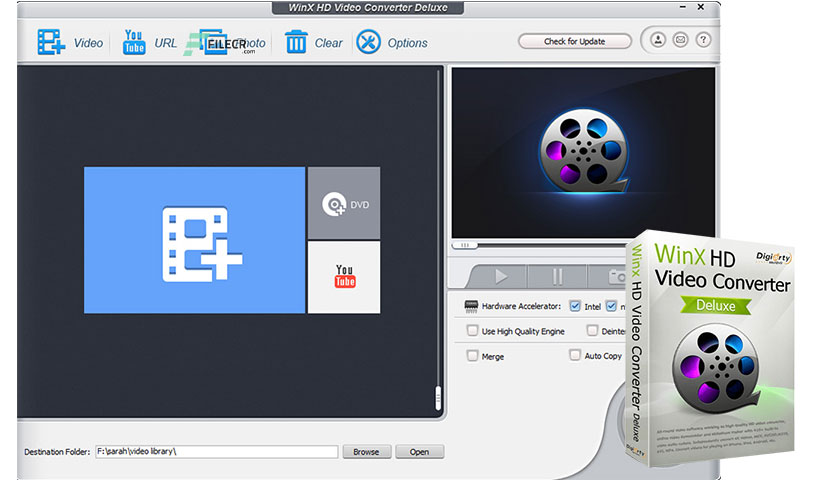This screenshot has height=484, width=836.
Task: Enable Use High Quality Engine checkbox
Action: [x=472, y=330]
